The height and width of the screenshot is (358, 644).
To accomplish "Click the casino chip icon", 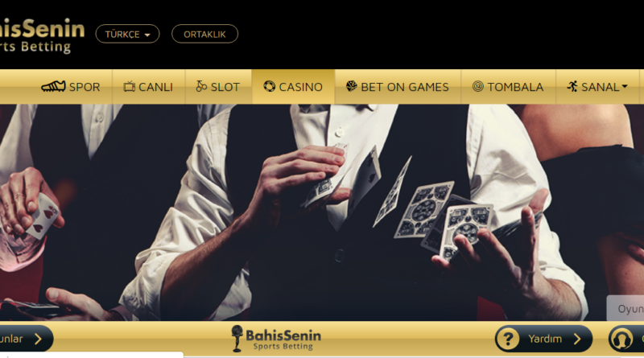I will (270, 86).
